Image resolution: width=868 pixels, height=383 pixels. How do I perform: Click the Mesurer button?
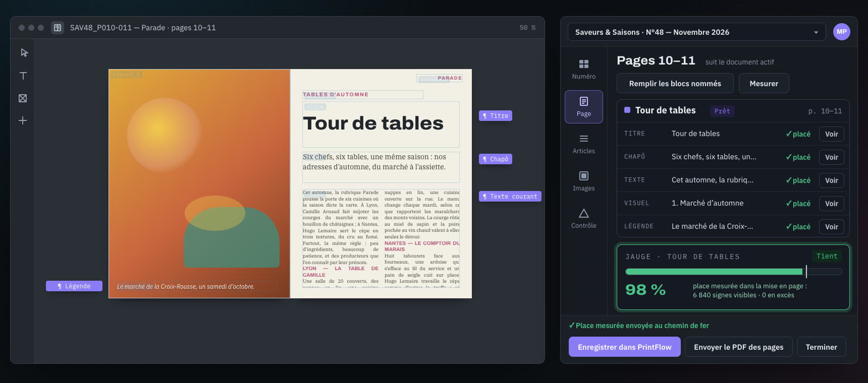click(764, 84)
